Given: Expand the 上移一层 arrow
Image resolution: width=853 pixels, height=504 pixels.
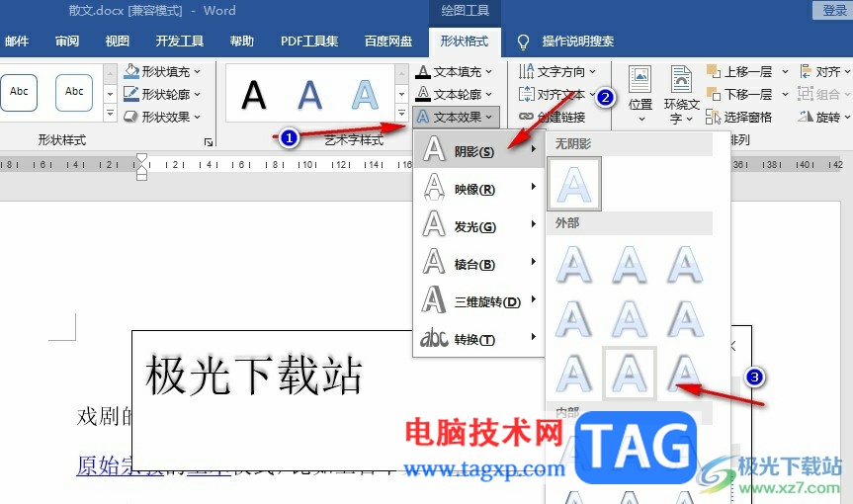Looking at the screenshot, I should pos(785,72).
